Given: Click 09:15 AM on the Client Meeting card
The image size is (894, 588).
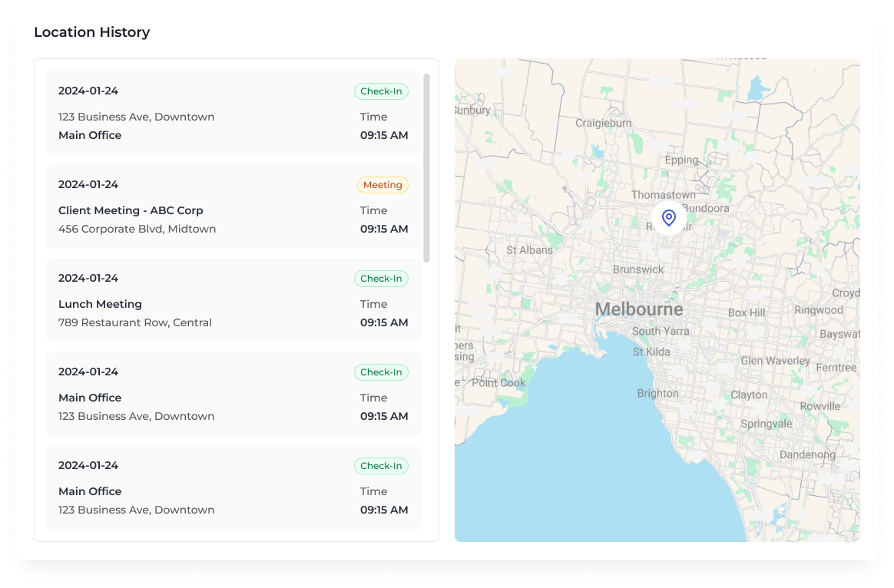Looking at the screenshot, I should click(x=384, y=229).
